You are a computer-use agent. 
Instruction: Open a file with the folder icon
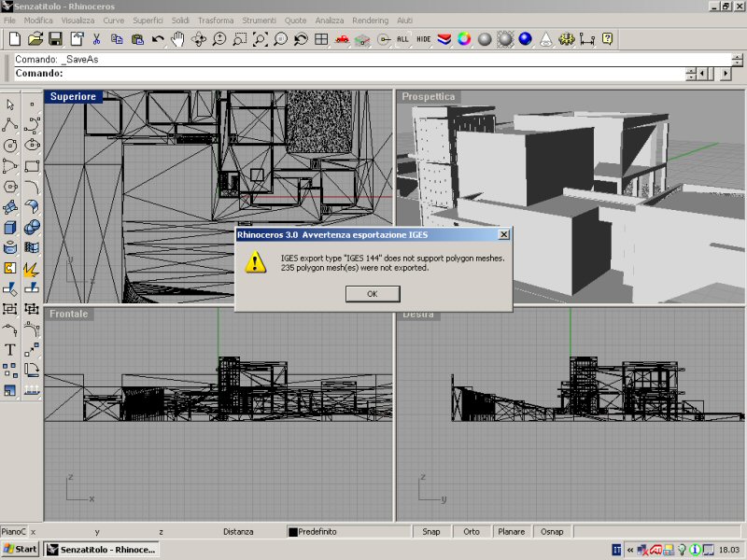pos(35,39)
